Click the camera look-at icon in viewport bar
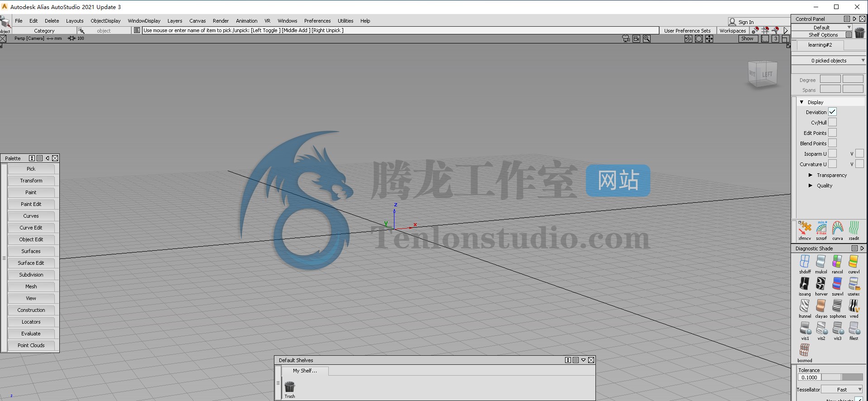 [626, 39]
